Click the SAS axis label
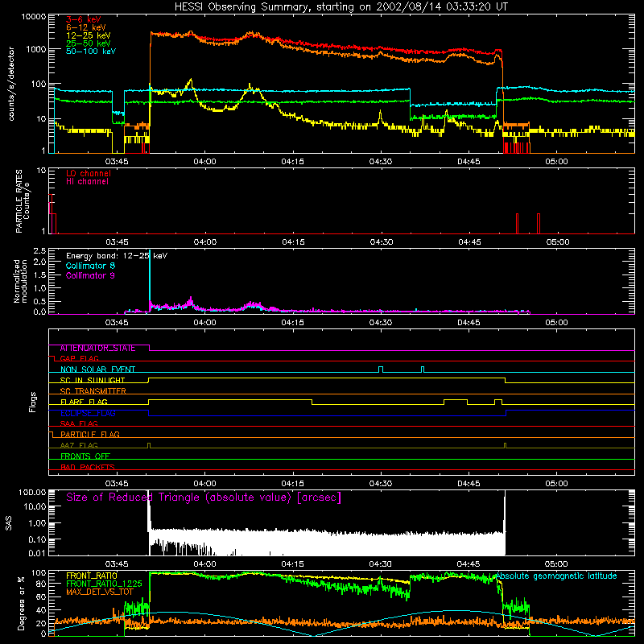 point(9,523)
